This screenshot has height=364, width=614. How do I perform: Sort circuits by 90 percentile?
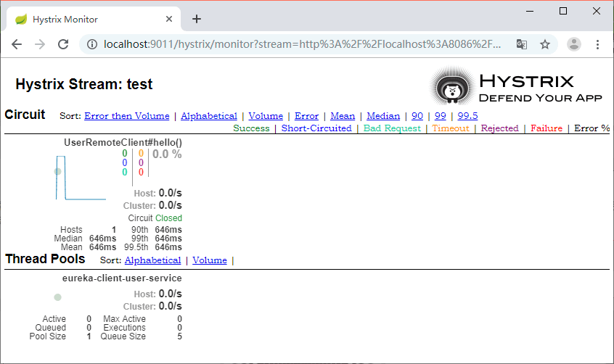(x=417, y=116)
